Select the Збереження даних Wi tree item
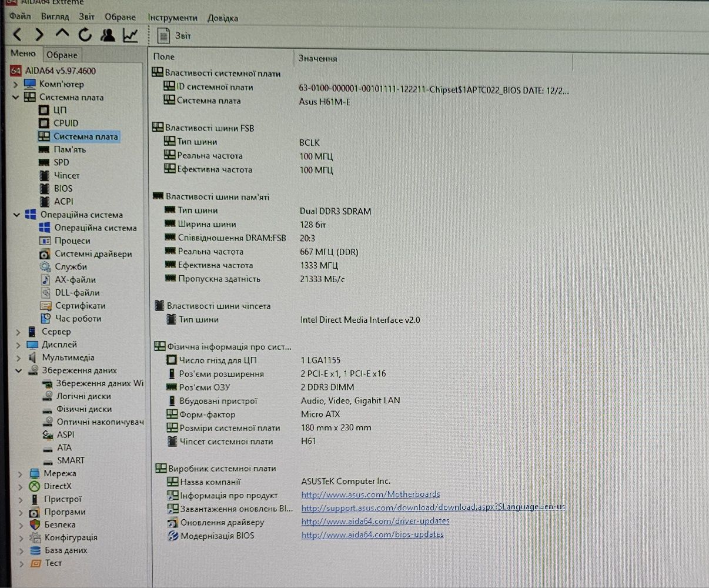This screenshot has width=709, height=588. point(99,383)
